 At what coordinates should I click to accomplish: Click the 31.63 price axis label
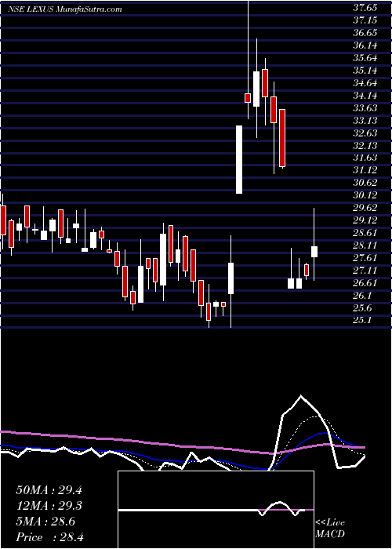click(x=365, y=158)
